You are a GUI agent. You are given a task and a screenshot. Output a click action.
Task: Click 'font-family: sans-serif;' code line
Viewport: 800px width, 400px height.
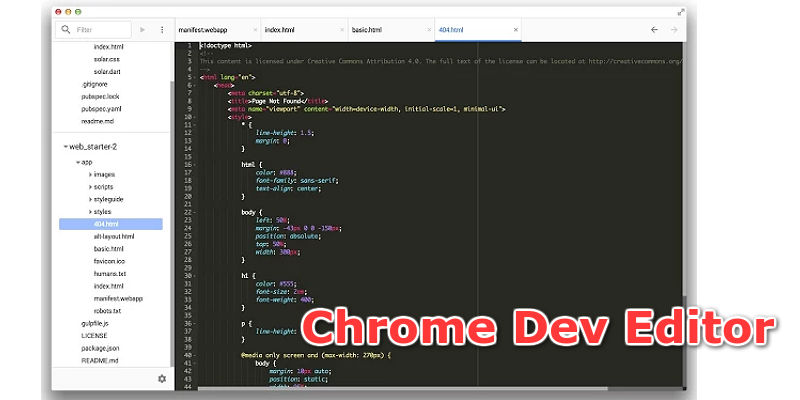pos(297,181)
